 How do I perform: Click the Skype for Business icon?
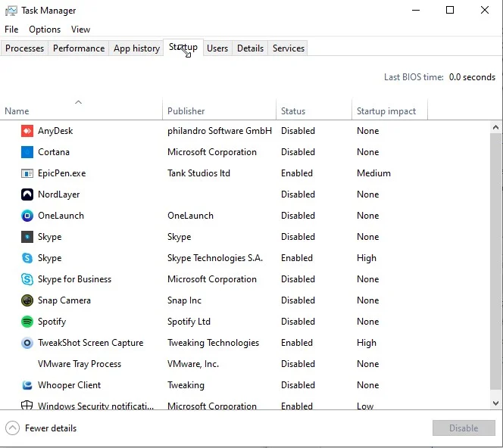[x=27, y=279]
